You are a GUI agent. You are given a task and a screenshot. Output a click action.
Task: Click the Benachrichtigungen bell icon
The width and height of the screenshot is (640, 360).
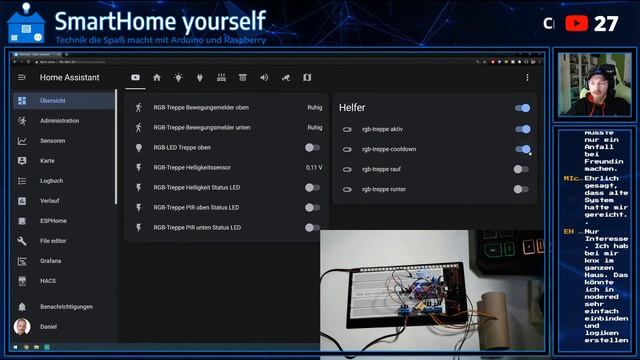tap(22, 307)
